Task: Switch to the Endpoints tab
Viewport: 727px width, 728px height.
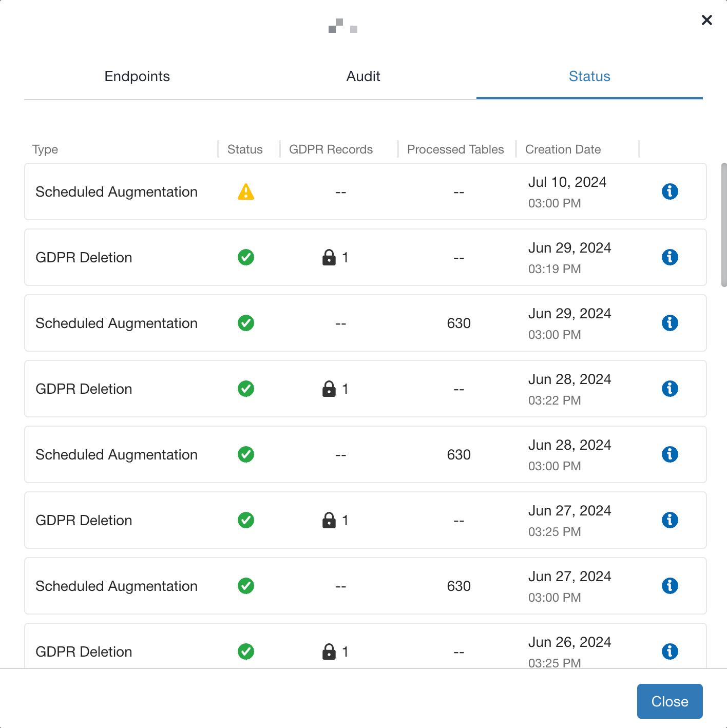Action: point(137,76)
